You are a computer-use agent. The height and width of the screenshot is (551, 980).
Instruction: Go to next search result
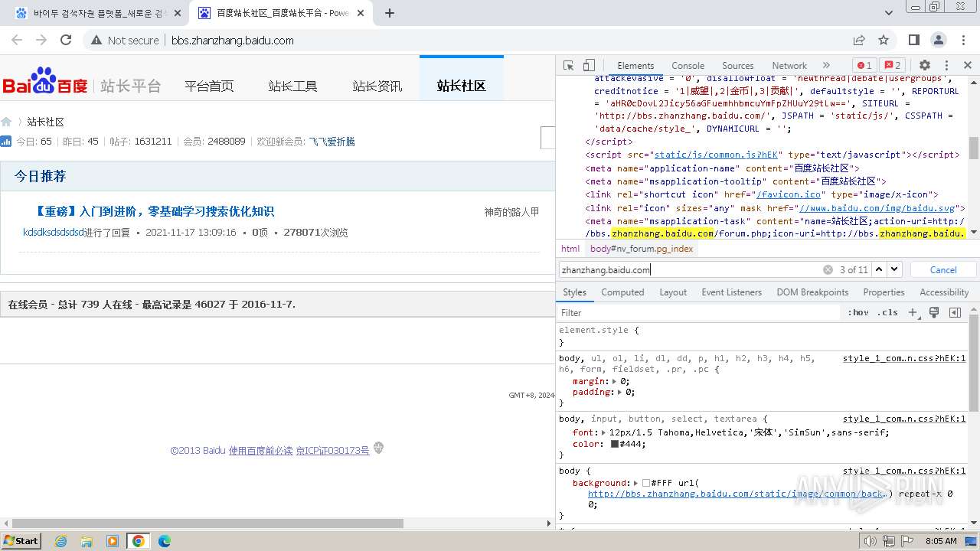[x=894, y=269]
